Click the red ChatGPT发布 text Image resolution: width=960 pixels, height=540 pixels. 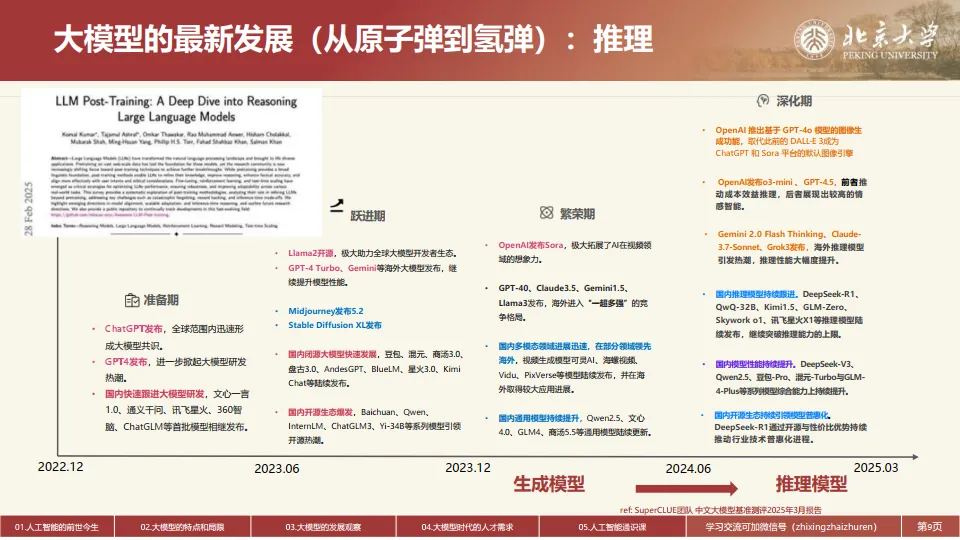[133, 329]
